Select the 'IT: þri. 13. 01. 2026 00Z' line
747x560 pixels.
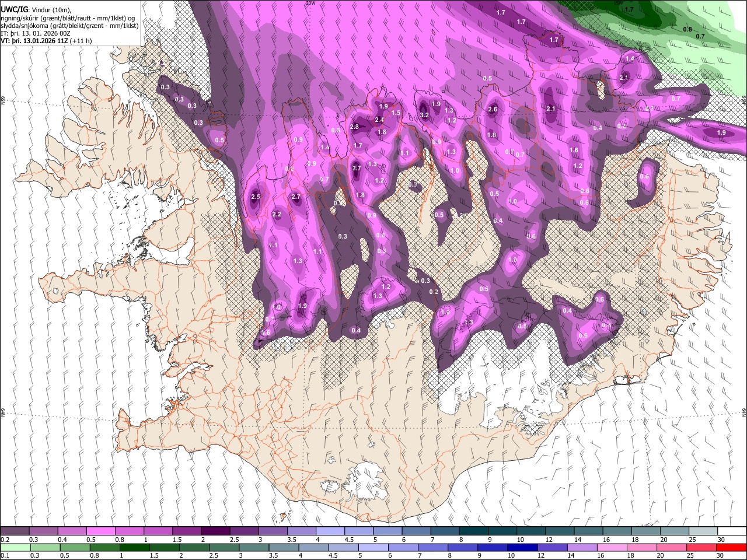[36, 33]
